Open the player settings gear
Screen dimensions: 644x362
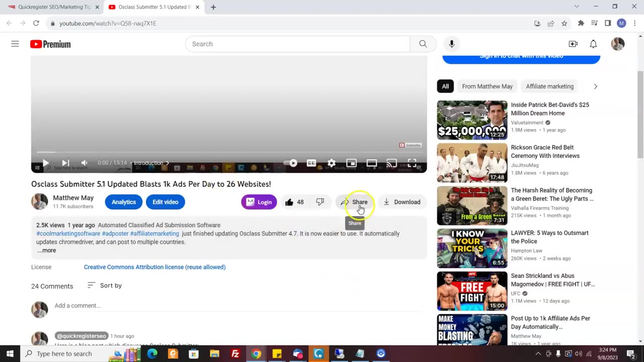[332, 163]
